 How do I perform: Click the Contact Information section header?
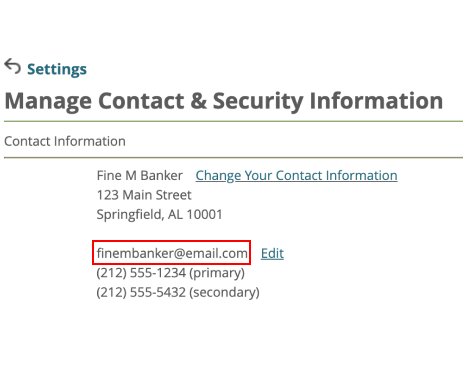[65, 141]
